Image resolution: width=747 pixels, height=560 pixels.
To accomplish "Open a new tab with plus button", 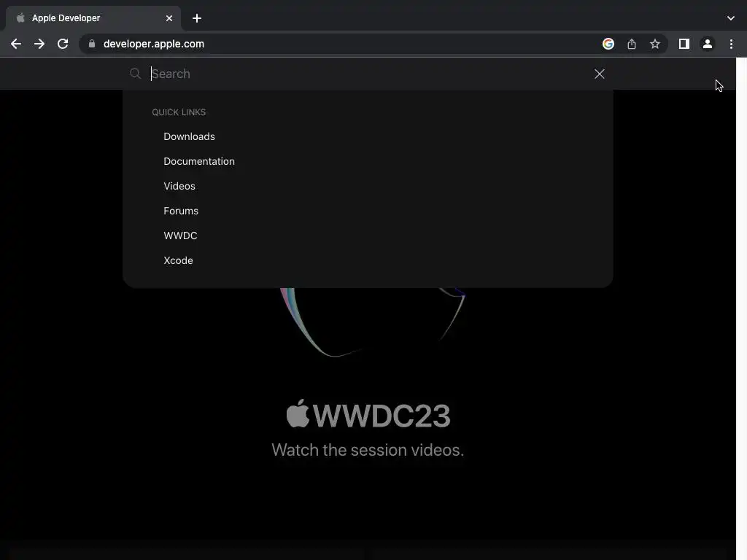I will pyautogui.click(x=197, y=18).
